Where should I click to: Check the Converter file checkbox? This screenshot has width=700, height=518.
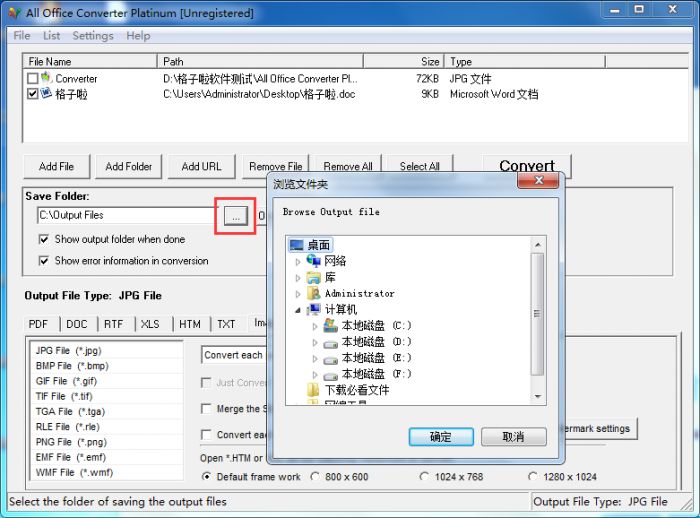[x=33, y=78]
